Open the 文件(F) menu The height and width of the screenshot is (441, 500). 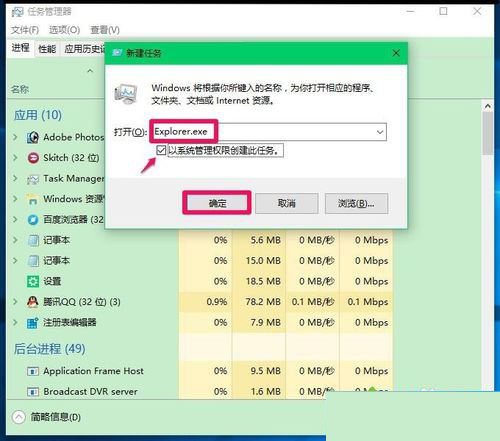coord(25,30)
